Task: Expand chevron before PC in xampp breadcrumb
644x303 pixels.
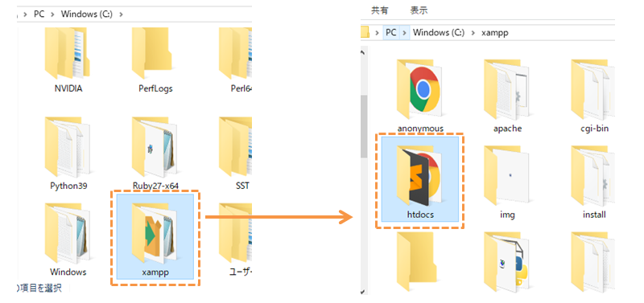Action: [x=377, y=32]
